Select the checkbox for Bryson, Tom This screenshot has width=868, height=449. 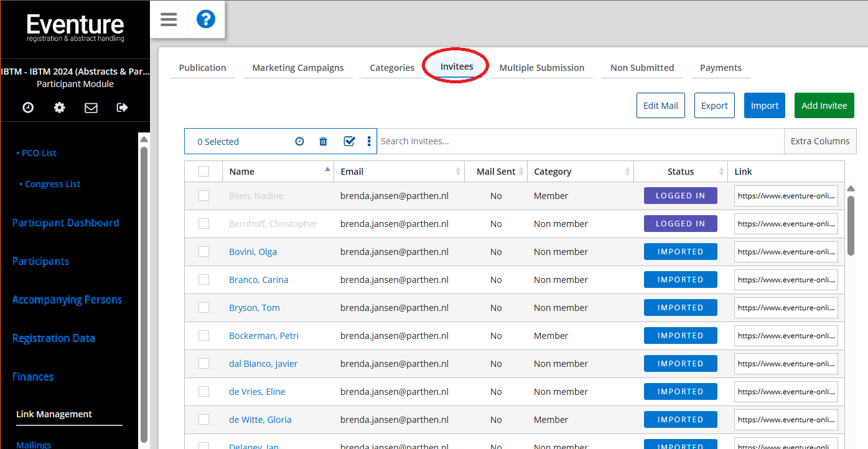coord(203,308)
